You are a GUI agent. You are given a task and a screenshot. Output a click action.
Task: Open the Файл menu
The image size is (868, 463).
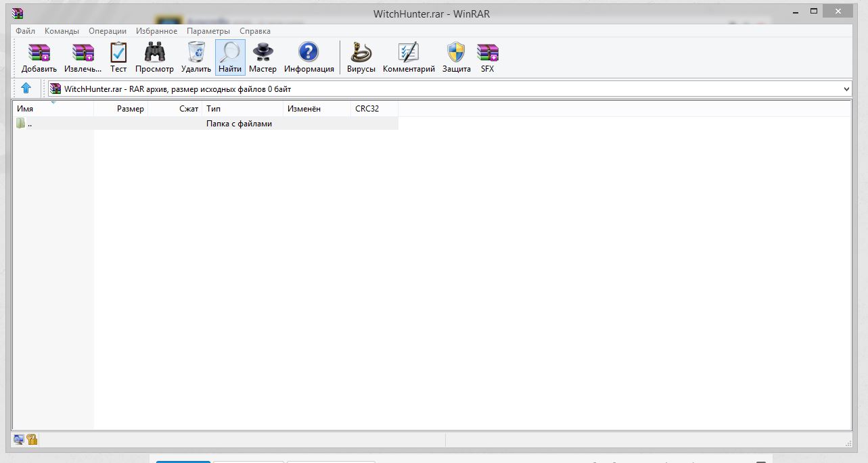25,31
